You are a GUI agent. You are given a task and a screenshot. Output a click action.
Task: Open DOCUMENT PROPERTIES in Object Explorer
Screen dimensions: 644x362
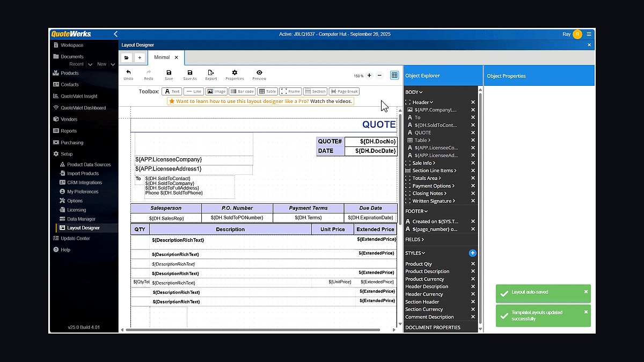pyautogui.click(x=433, y=327)
